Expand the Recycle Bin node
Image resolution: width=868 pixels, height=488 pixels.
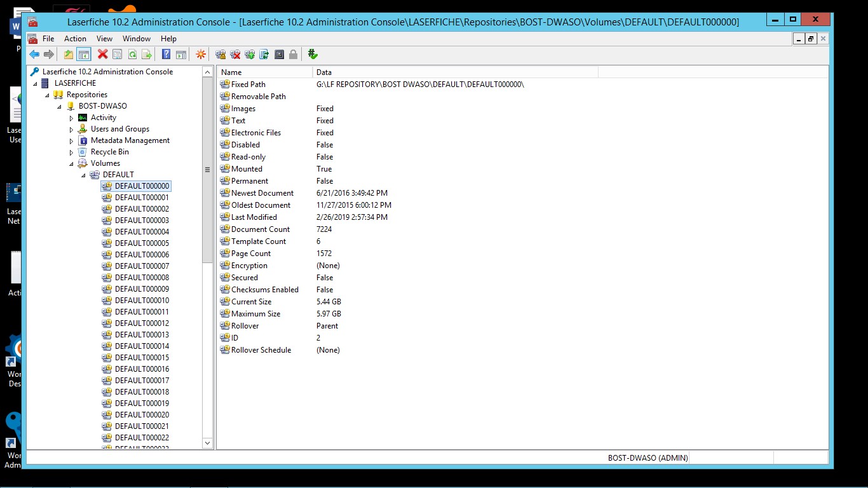(72, 152)
